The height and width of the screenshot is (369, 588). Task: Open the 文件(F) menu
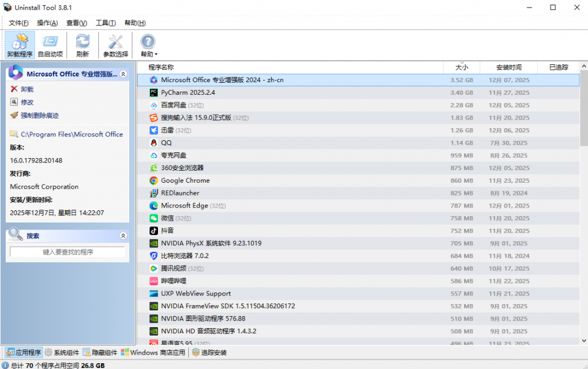tap(18, 23)
